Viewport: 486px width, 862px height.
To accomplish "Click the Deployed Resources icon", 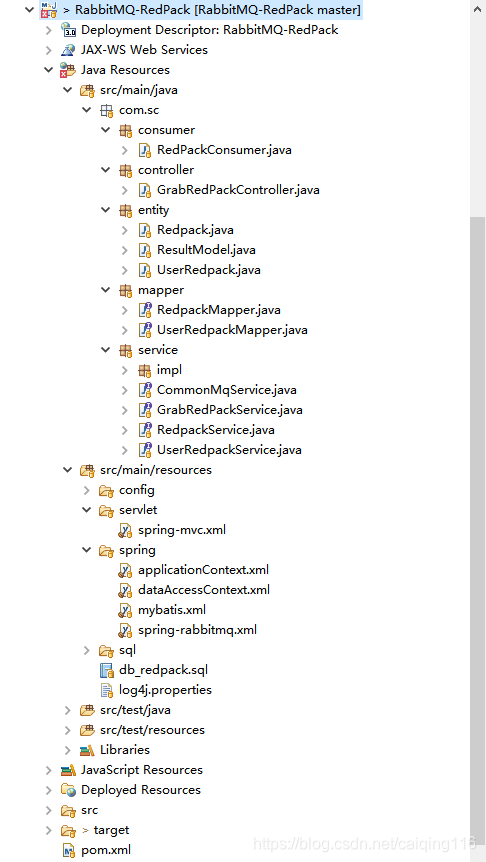I will pos(68,790).
